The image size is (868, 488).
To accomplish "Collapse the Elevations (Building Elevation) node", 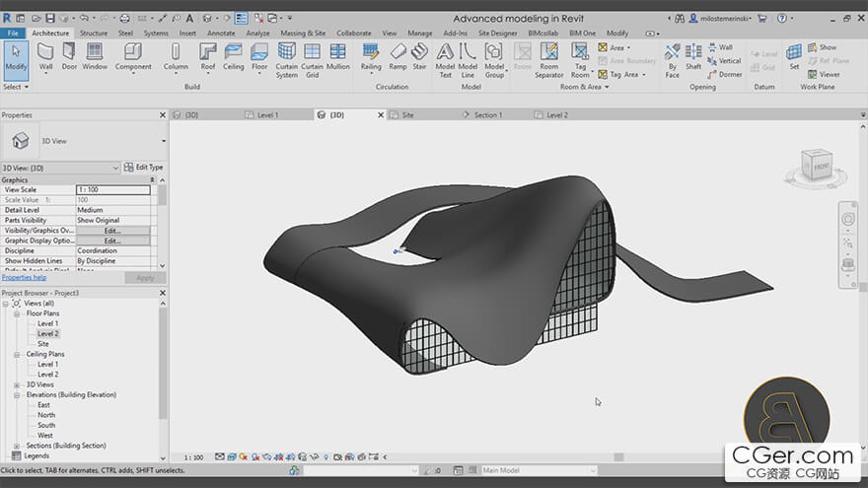I will click(17, 395).
